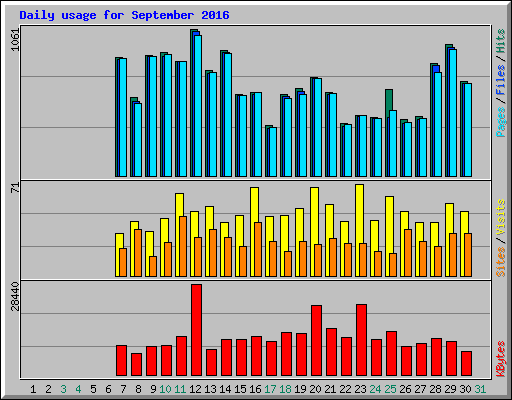
Task: Click green day 31 label
Action: [480, 389]
